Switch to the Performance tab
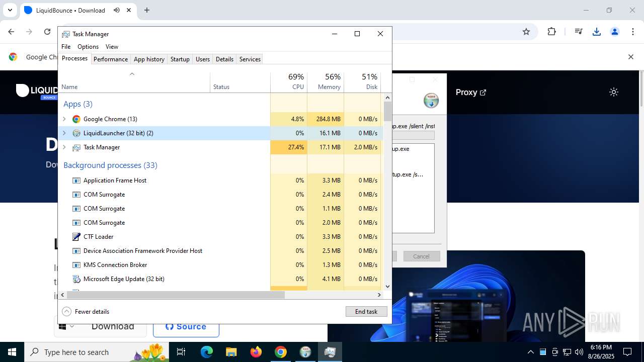 point(111,59)
